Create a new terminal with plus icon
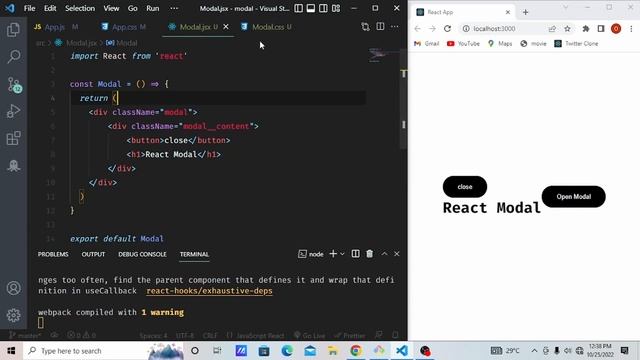640x360 pixels. click(x=333, y=254)
